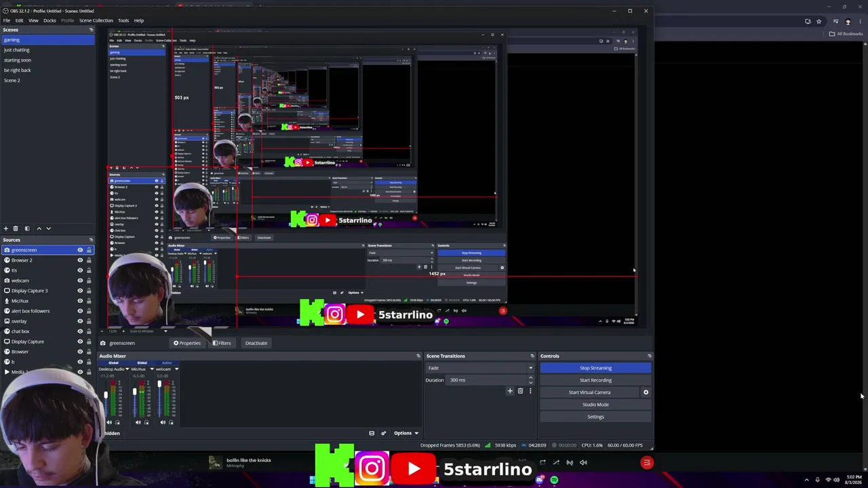Open the Docks menu
This screenshot has width=868, height=488.
[50, 20]
